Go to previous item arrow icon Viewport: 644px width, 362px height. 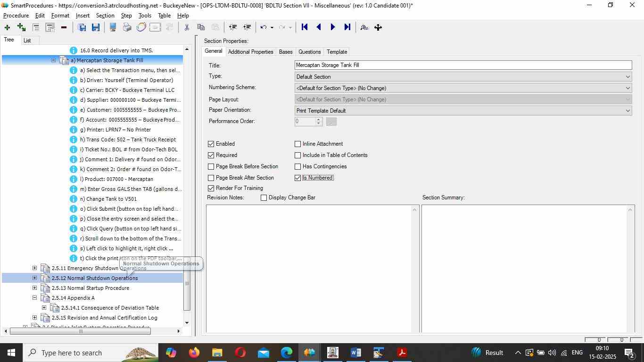point(319,27)
